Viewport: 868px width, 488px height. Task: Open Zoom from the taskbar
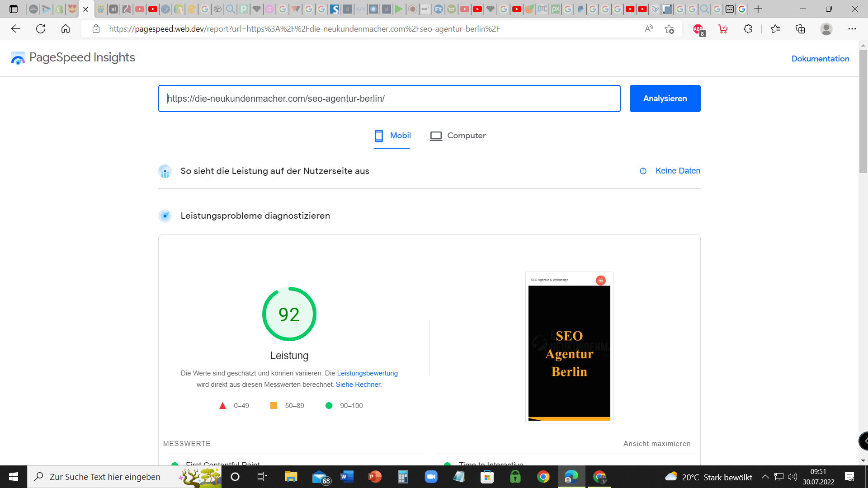pos(431,477)
